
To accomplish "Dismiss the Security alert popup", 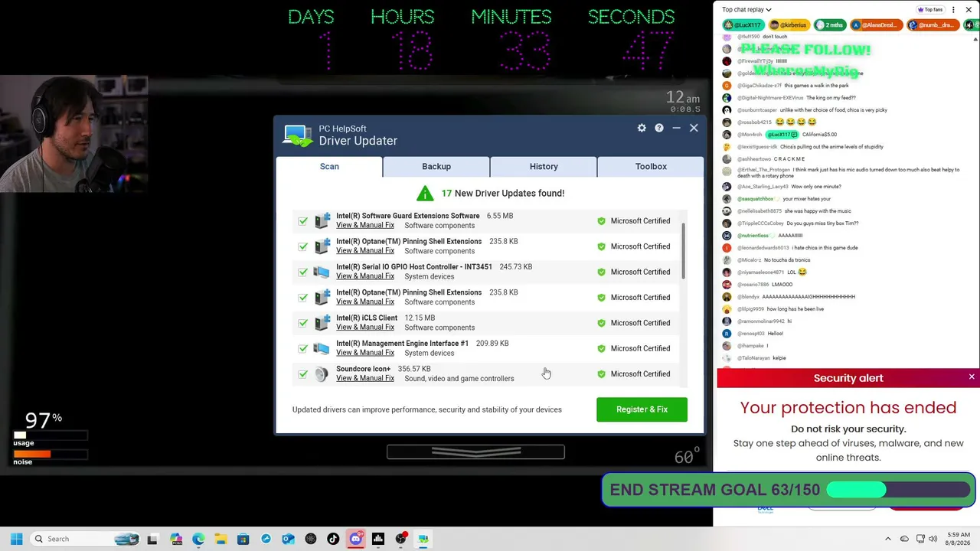I will [x=972, y=377].
